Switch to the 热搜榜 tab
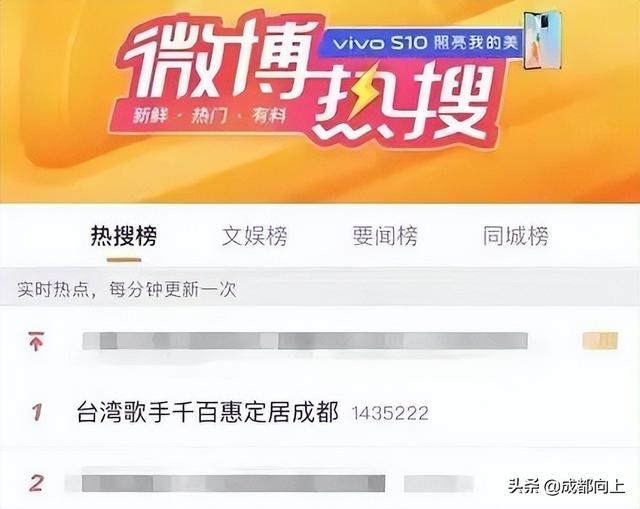Viewport: 640px width, 509px height. (x=124, y=236)
